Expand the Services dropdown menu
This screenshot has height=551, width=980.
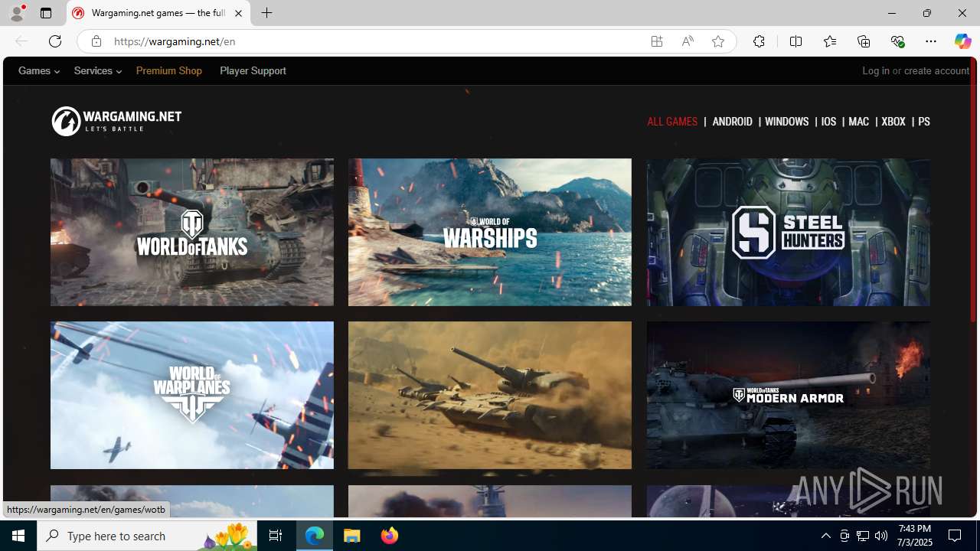pos(97,70)
